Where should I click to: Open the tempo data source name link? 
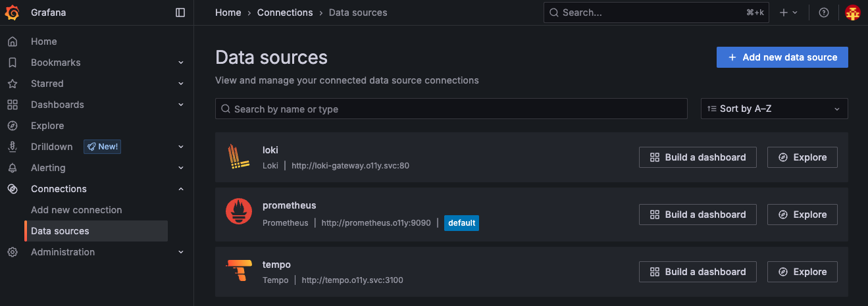[x=276, y=265]
